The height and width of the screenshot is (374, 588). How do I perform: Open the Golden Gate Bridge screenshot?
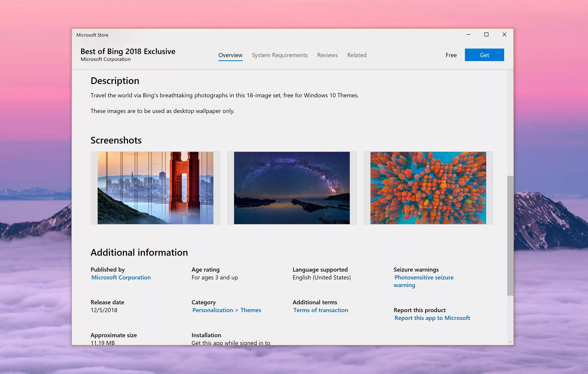tap(155, 188)
